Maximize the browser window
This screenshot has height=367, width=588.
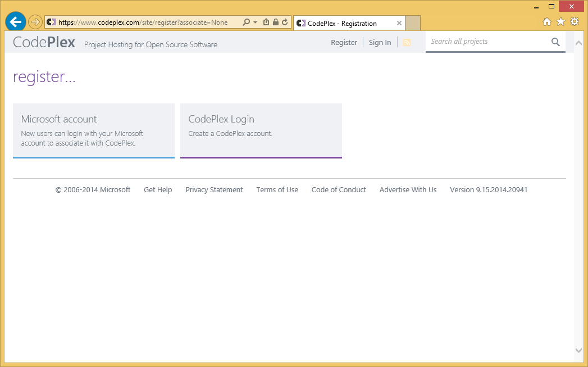pyautogui.click(x=551, y=6)
